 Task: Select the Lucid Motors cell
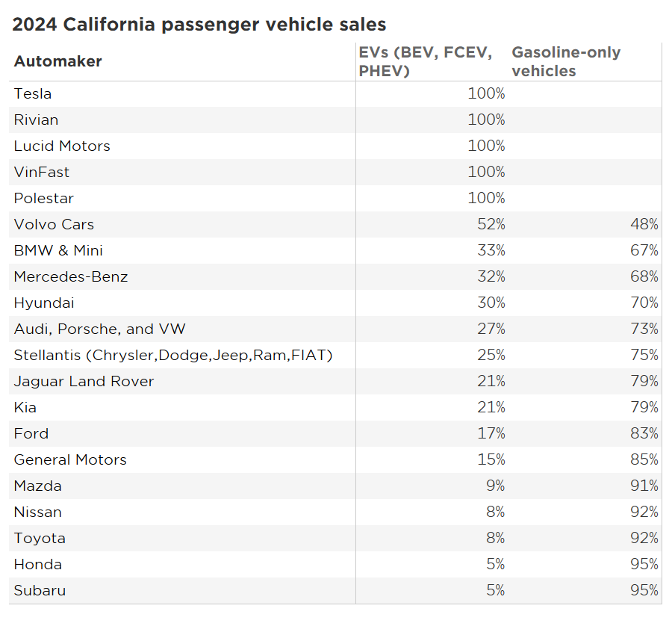(62, 146)
